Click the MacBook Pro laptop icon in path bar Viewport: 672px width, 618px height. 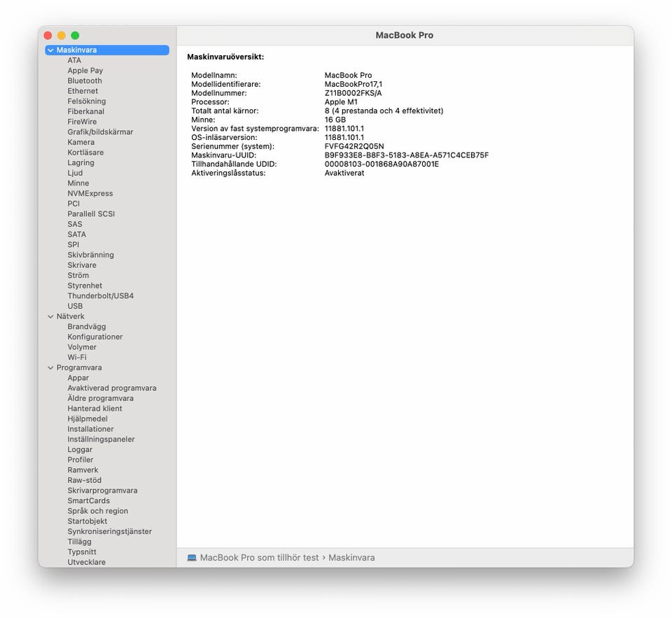coord(192,558)
